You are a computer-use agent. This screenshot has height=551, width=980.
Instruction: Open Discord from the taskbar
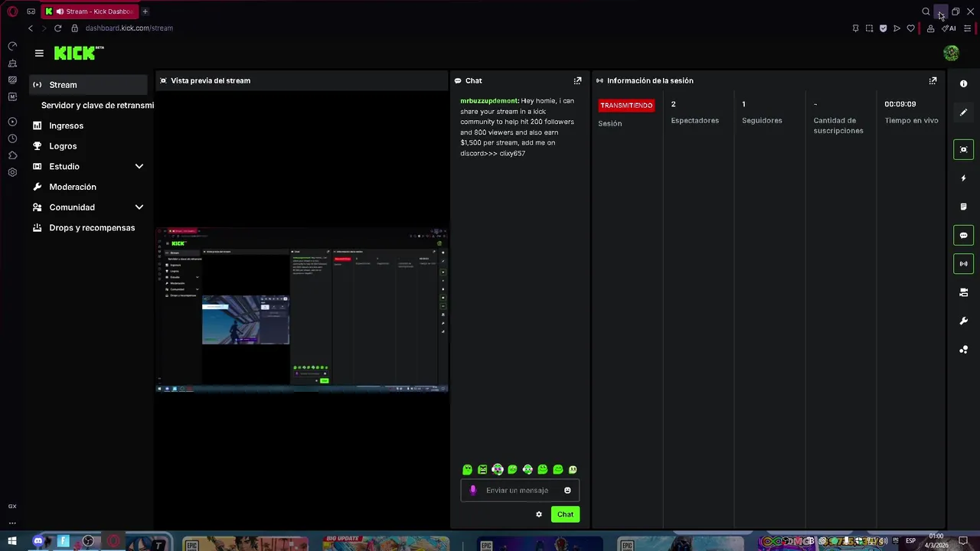38,541
